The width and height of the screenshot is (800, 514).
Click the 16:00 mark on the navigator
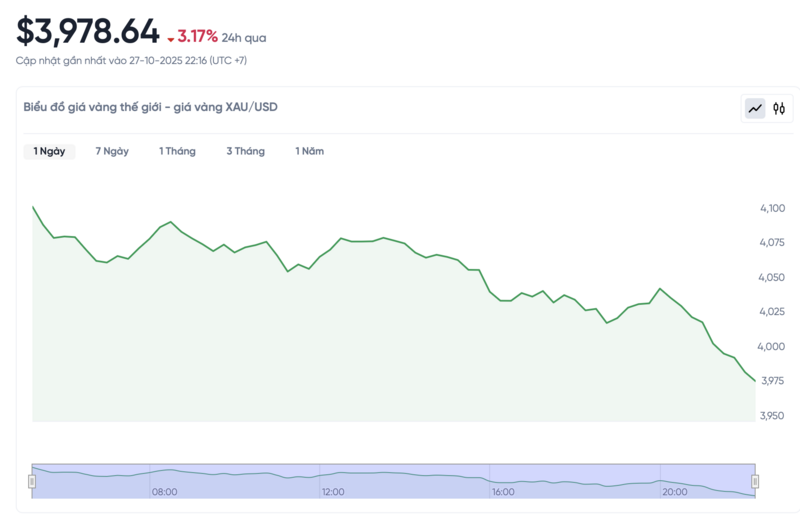pos(503,491)
